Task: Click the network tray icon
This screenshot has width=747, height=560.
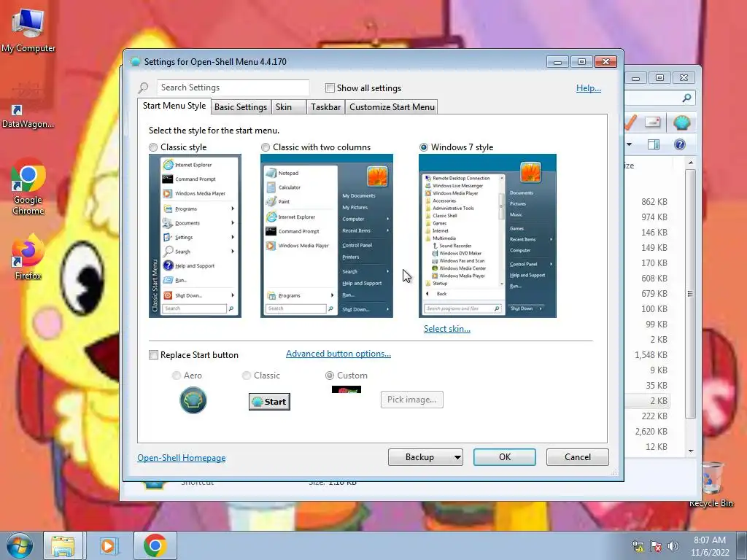Action: (638, 546)
